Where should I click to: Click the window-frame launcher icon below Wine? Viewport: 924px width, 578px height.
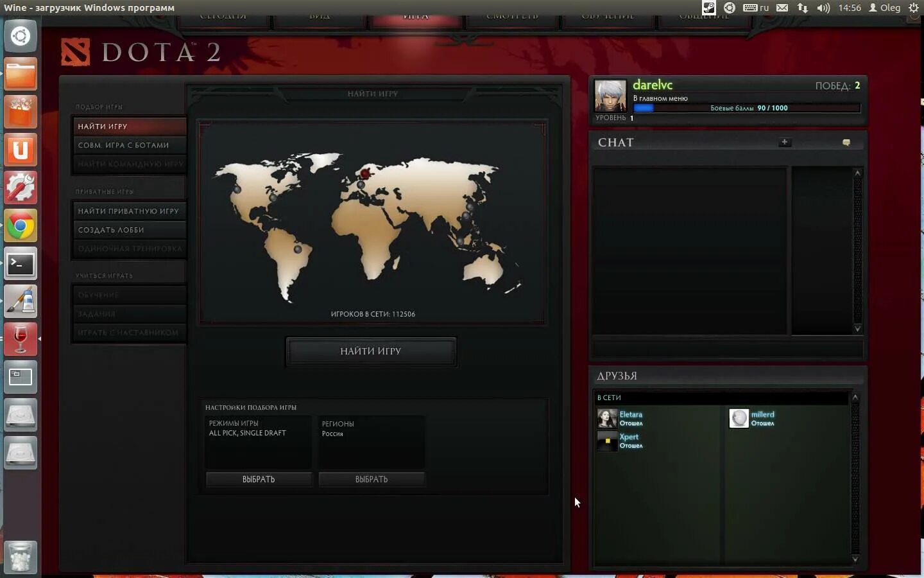[x=21, y=377]
